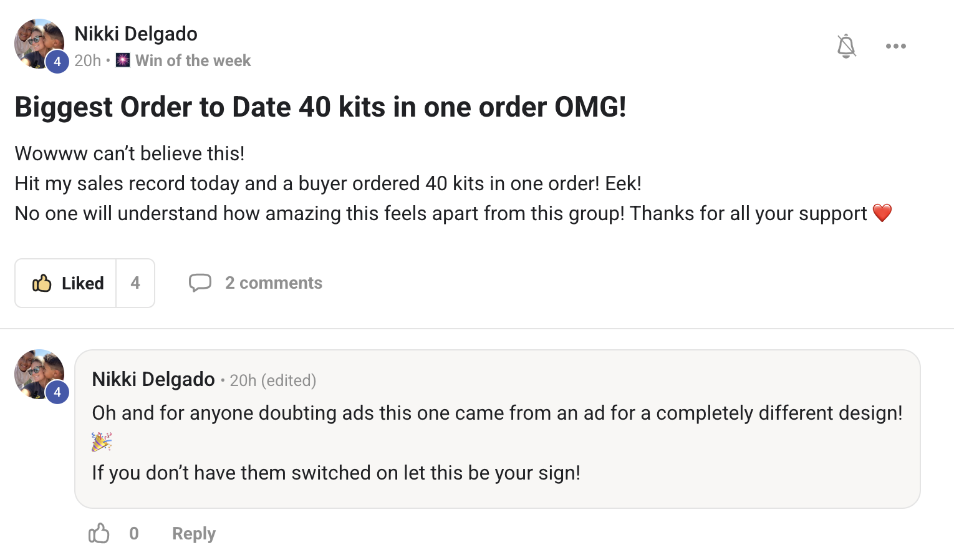This screenshot has width=954, height=560.
Task: Click the "Biggest Order to Date" post title
Action: click(320, 107)
